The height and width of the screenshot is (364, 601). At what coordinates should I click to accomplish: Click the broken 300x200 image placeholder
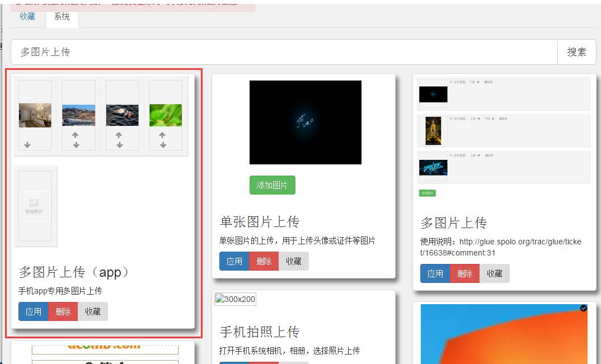(x=236, y=299)
